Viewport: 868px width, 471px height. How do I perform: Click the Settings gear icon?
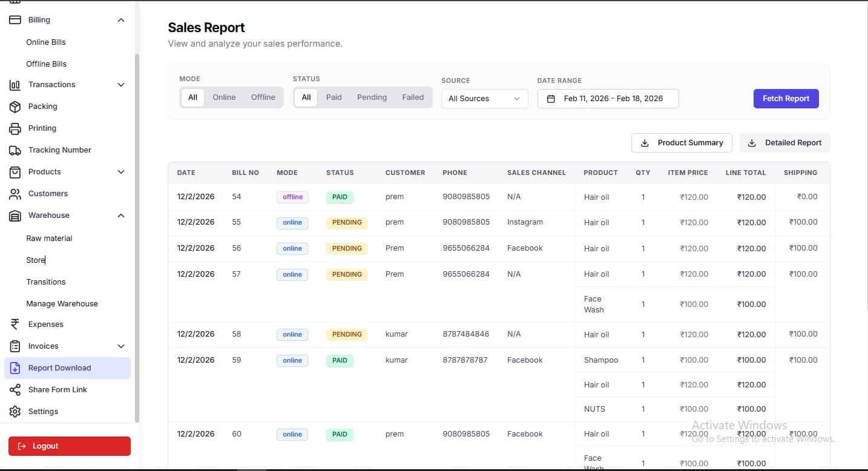15,412
